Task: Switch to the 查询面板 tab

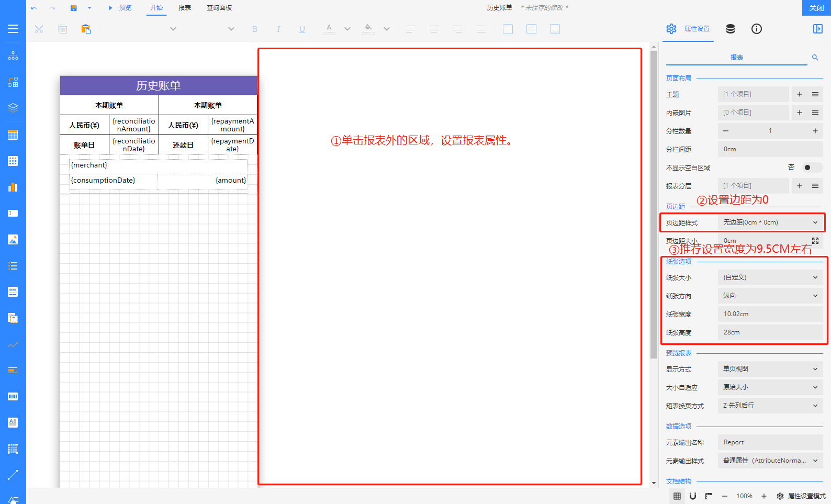Action: coord(219,8)
